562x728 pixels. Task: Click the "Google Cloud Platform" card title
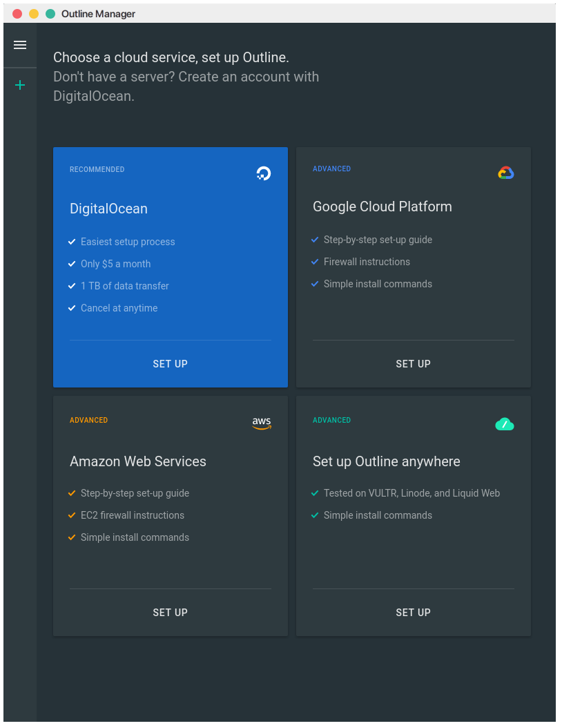coord(382,207)
